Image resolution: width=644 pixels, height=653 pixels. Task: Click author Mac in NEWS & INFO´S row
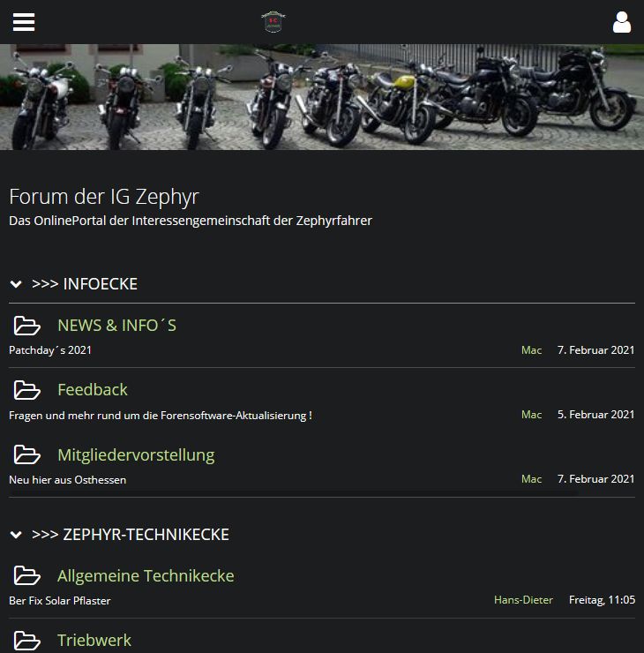[x=532, y=350]
